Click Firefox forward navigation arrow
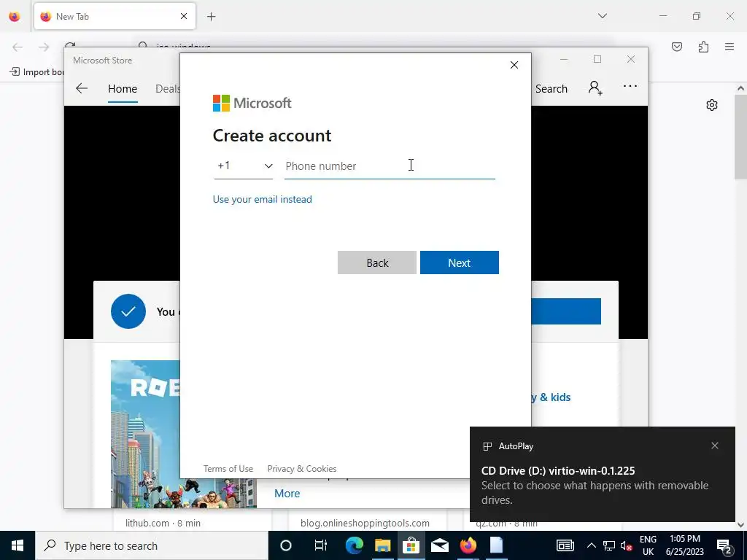The width and height of the screenshot is (747, 560). [44, 47]
